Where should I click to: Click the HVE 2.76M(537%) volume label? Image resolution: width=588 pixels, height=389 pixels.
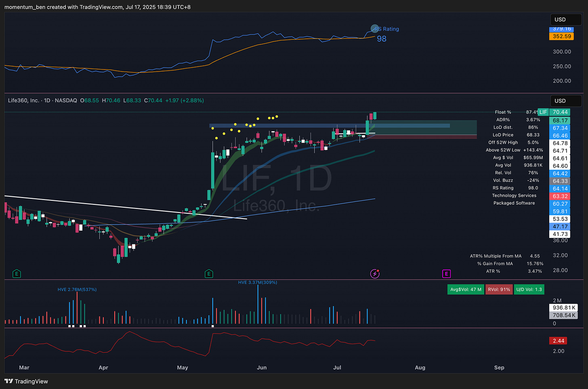pyautogui.click(x=77, y=290)
